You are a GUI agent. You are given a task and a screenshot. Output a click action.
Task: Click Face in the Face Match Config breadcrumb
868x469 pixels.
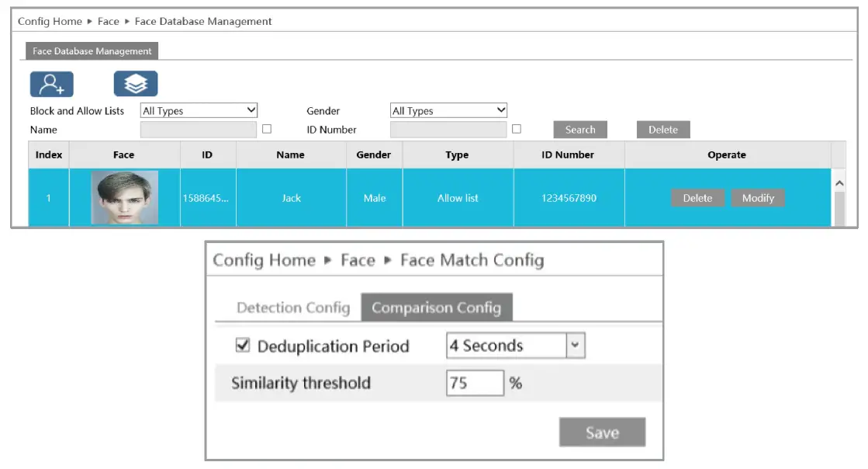tap(358, 260)
